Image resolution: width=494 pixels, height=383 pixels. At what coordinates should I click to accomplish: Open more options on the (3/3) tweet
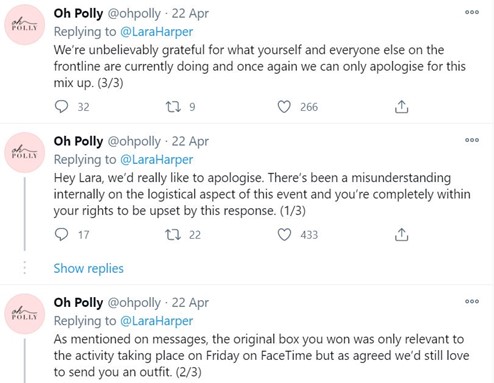[x=472, y=12]
